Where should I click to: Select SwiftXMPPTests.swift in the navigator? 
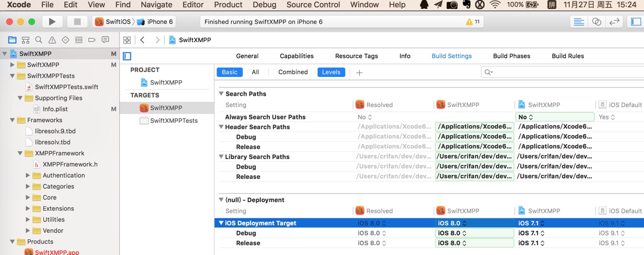click(x=67, y=87)
